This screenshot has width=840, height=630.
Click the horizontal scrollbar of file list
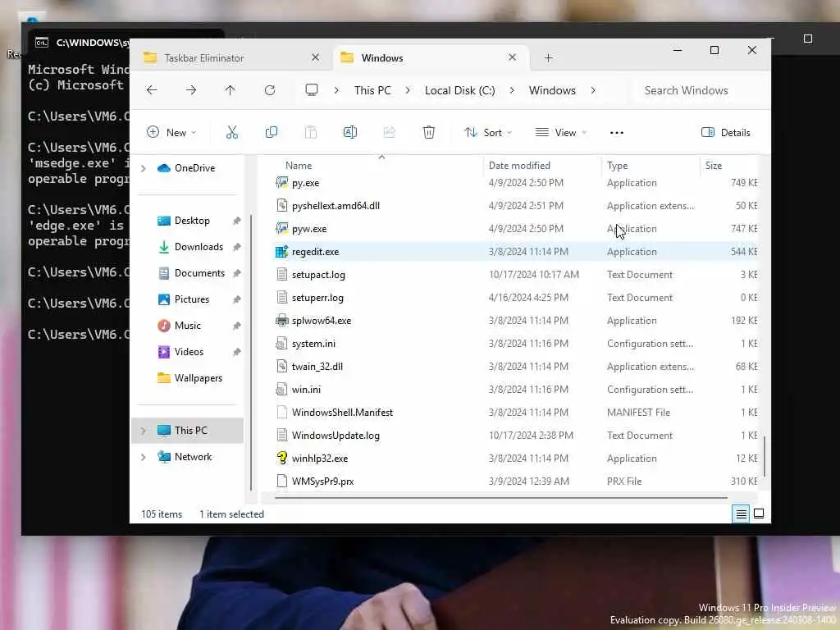(x=501, y=498)
